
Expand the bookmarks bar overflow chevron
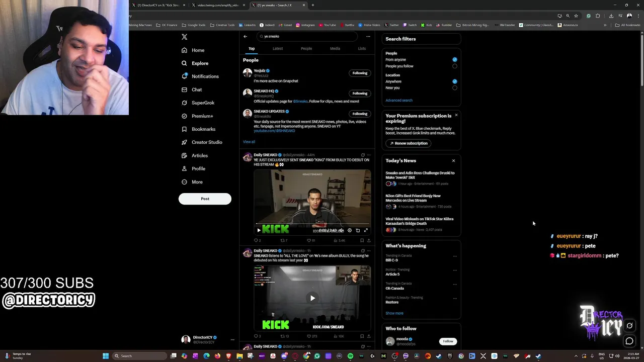(x=605, y=25)
